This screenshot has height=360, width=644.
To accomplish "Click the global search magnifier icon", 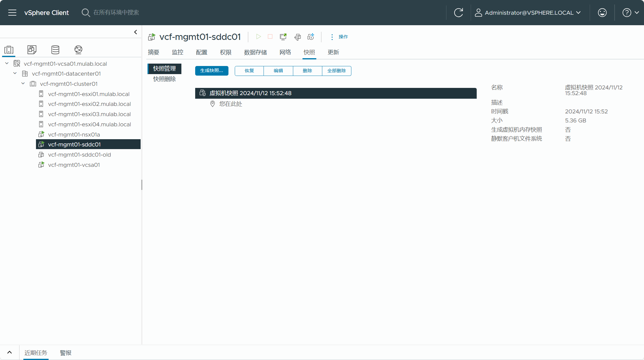I will click(x=86, y=13).
